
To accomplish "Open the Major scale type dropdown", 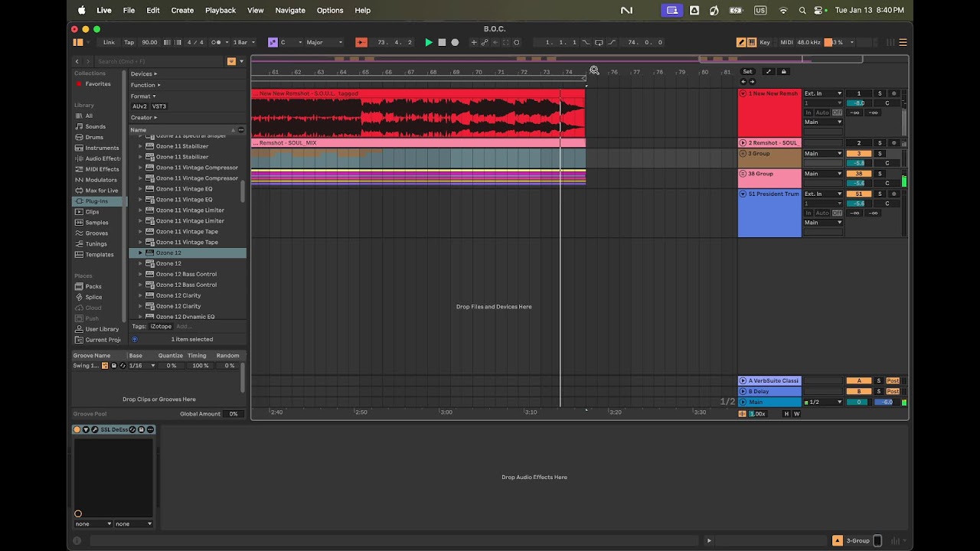I will [x=324, y=42].
